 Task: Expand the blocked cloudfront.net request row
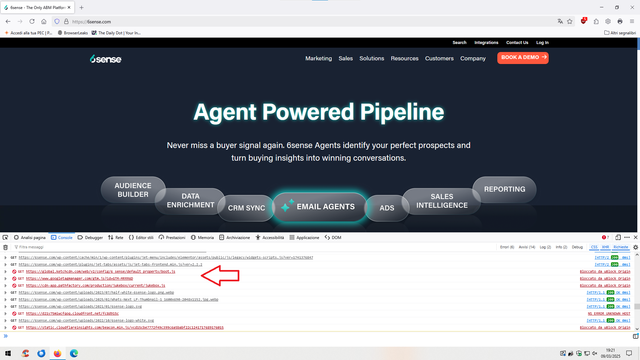pyautogui.click(x=5, y=313)
